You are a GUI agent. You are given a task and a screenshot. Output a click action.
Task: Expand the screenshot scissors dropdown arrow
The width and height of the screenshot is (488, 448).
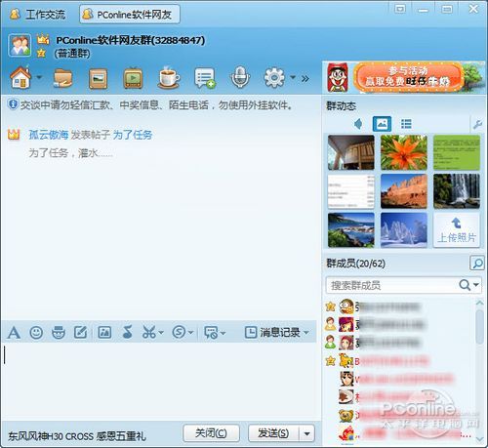(x=160, y=333)
